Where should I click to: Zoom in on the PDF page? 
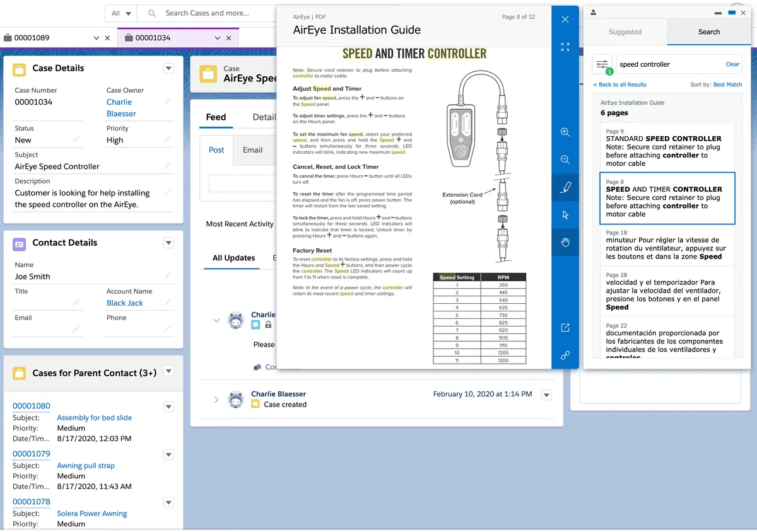coord(565,132)
